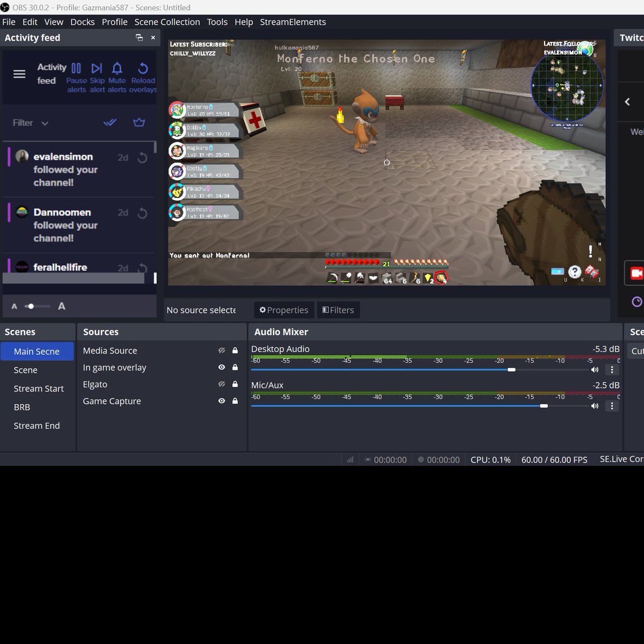
Task: Open the Help menu
Action: click(x=244, y=22)
